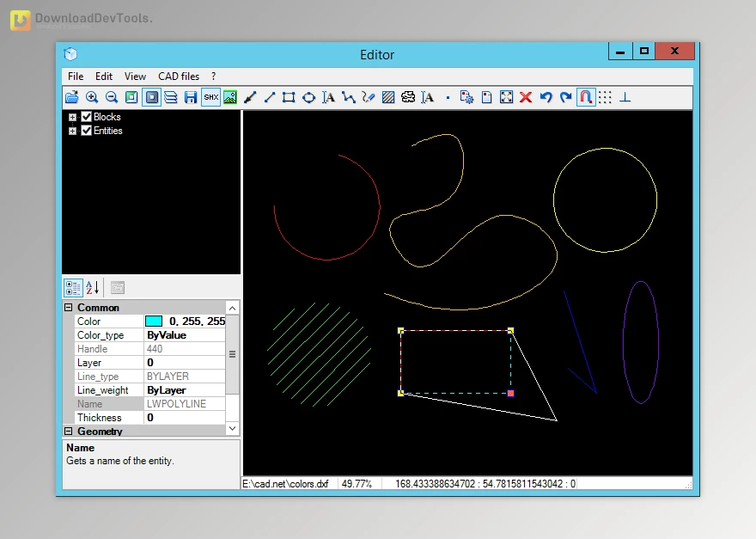Toggle the SHX fonts button
Viewport: 756px width, 539px height.
[x=210, y=97]
